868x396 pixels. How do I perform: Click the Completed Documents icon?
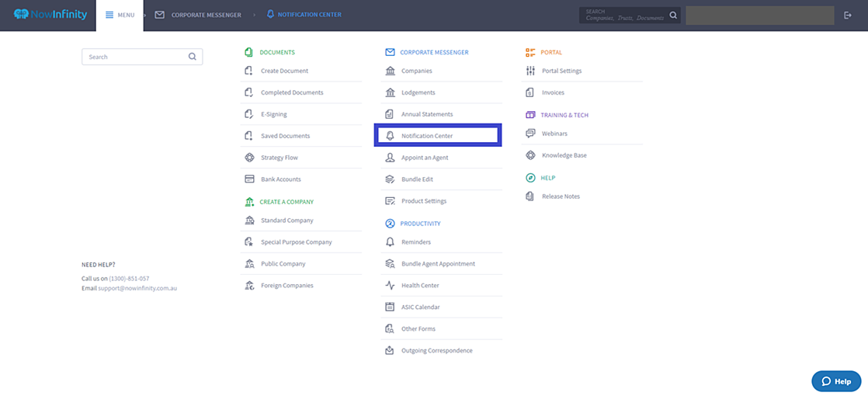(249, 92)
